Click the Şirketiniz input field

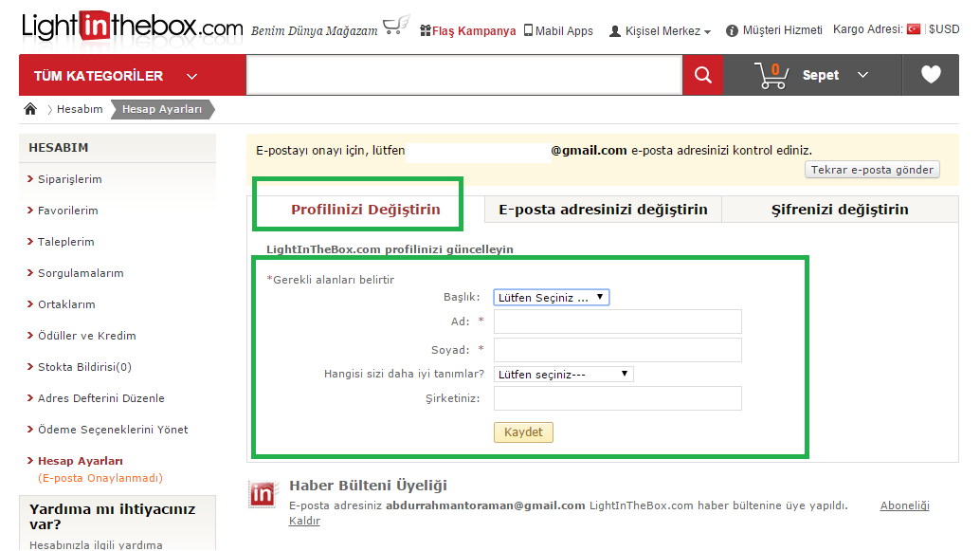pos(618,397)
